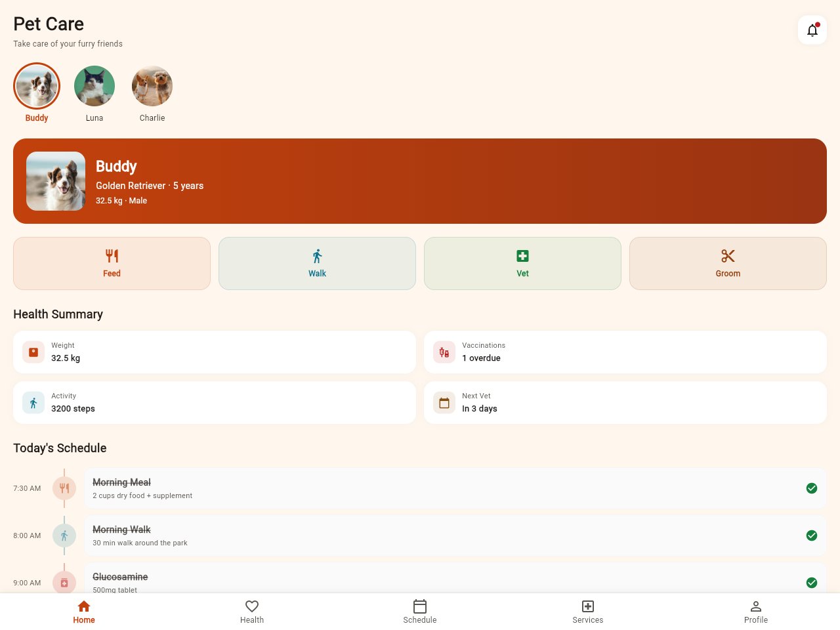This screenshot has width=840, height=630.
Task: Click the 9:00 AM medication timeline icon
Action: click(64, 583)
